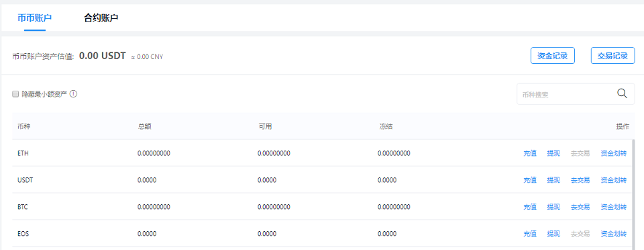Click the BTC 冻结 value

394,207
